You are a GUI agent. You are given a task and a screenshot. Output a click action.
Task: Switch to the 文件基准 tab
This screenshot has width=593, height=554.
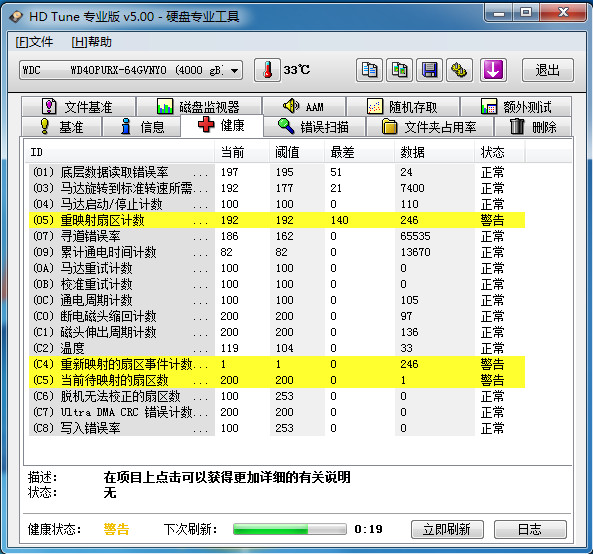click(x=78, y=107)
